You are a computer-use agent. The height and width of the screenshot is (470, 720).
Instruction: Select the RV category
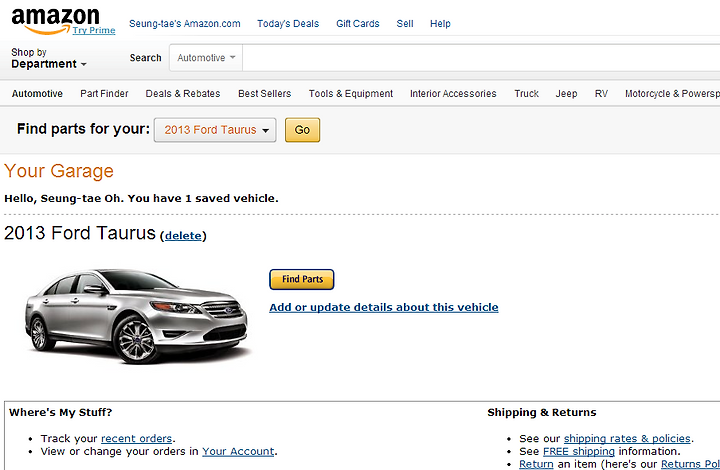[x=601, y=94]
